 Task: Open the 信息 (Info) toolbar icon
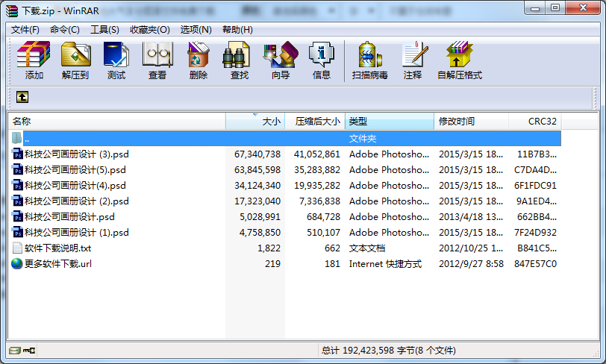321,54
